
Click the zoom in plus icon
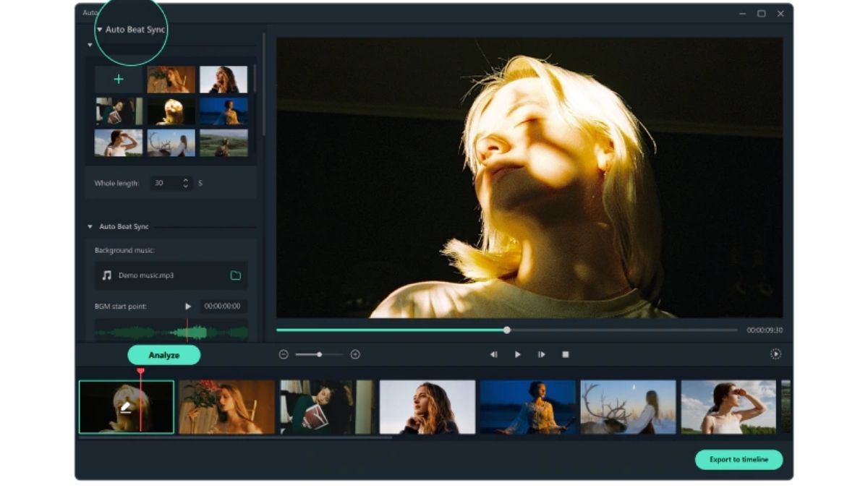[355, 354]
